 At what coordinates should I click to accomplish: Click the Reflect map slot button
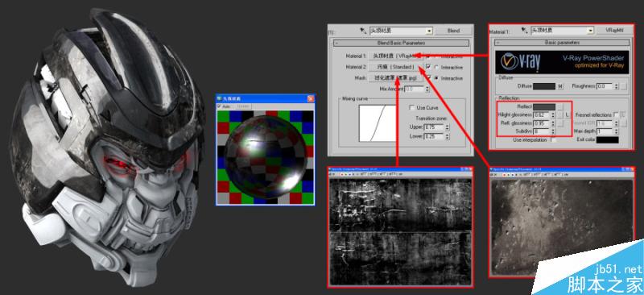pos(560,107)
